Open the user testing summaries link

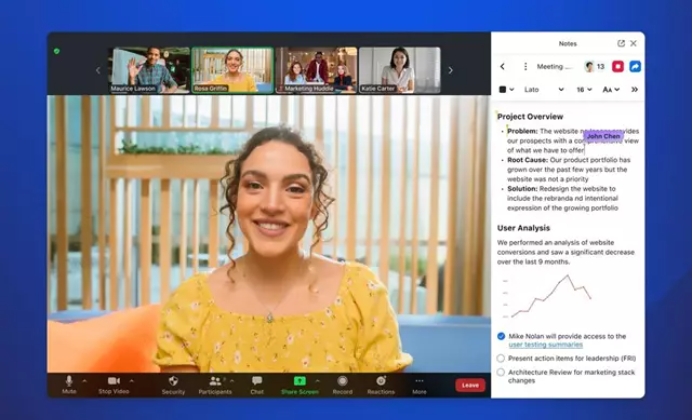click(x=545, y=344)
